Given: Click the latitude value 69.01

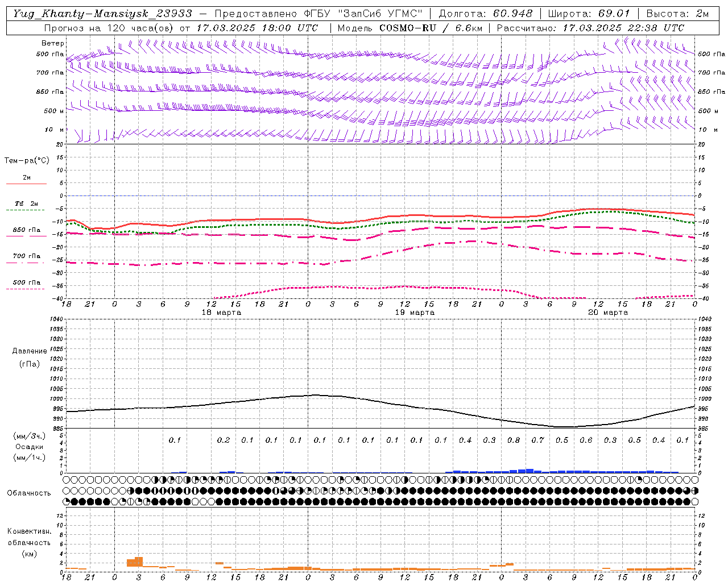Looking at the screenshot, I should [x=614, y=14].
